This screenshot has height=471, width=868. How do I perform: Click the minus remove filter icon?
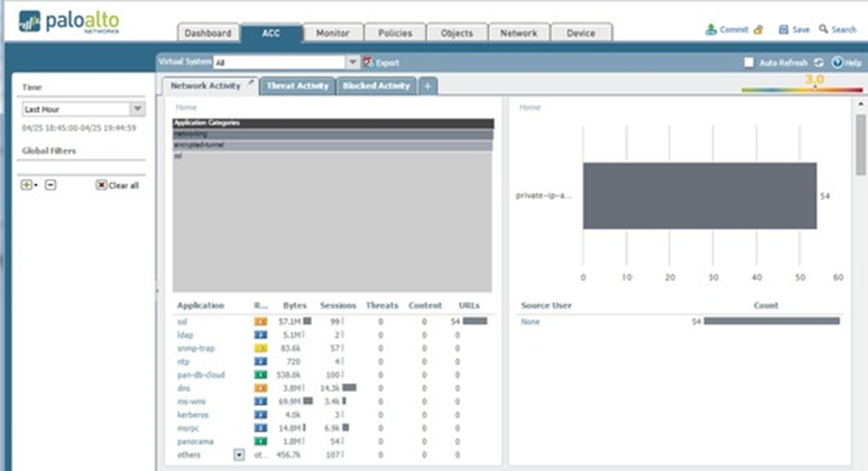[51, 184]
